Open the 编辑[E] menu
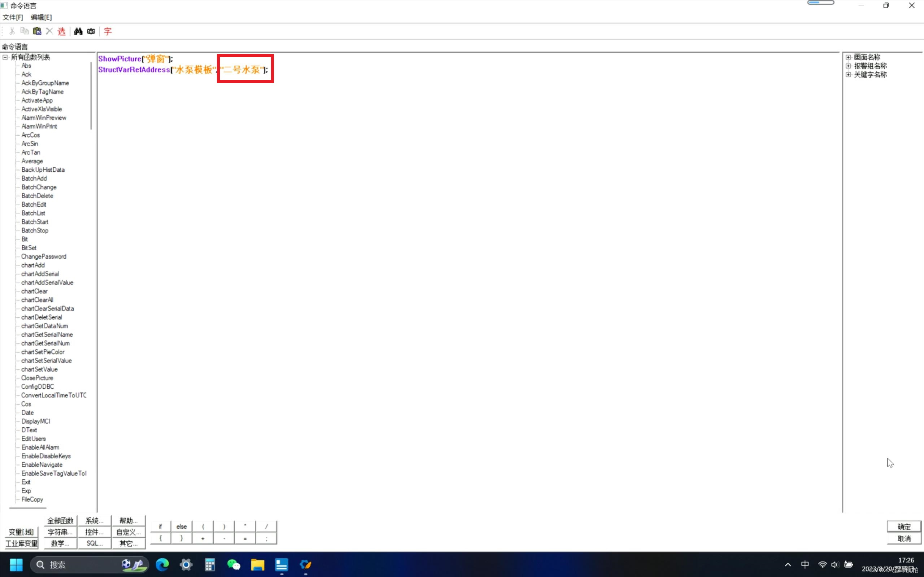This screenshot has width=924, height=577. (41, 17)
